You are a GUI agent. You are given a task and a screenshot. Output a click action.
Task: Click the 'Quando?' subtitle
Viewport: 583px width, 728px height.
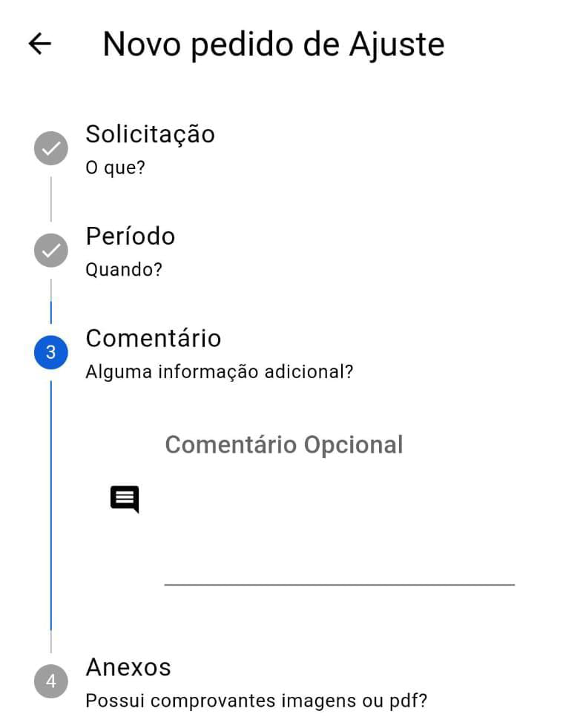pos(124,270)
